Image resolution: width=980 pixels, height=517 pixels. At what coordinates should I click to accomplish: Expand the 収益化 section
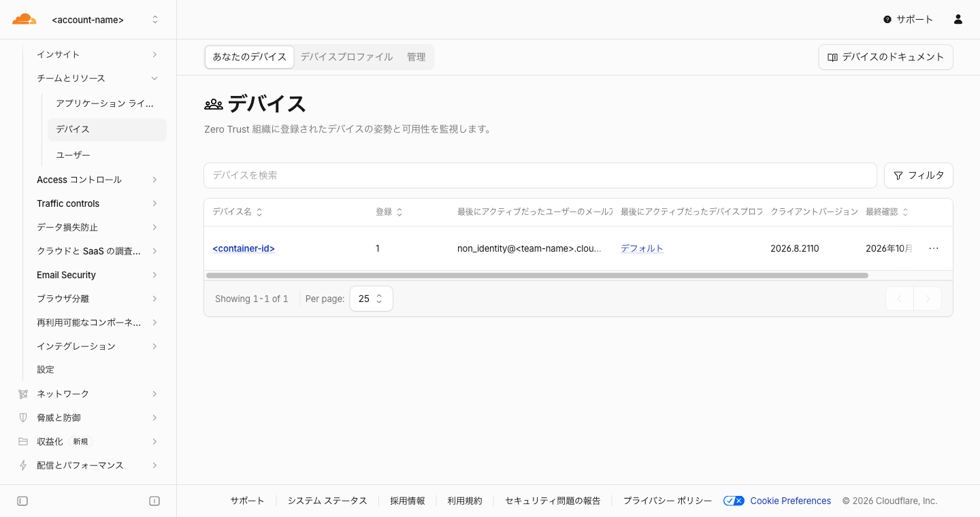[x=88, y=441]
